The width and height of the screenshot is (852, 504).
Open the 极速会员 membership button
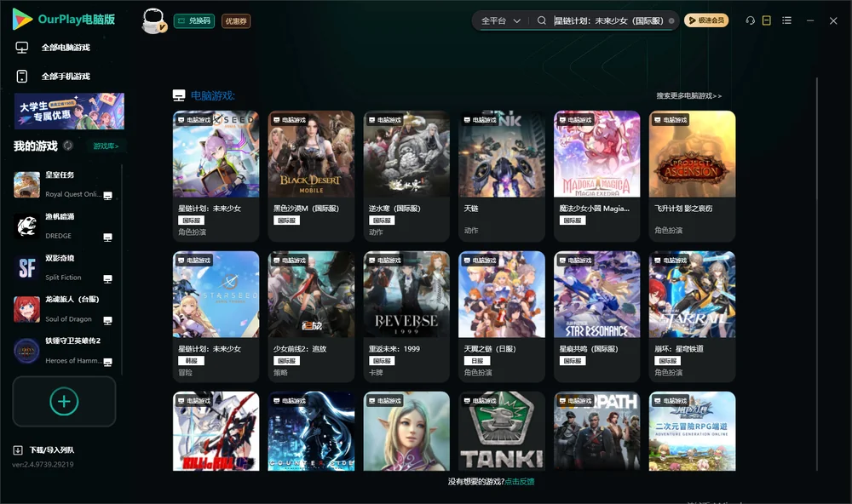click(706, 20)
